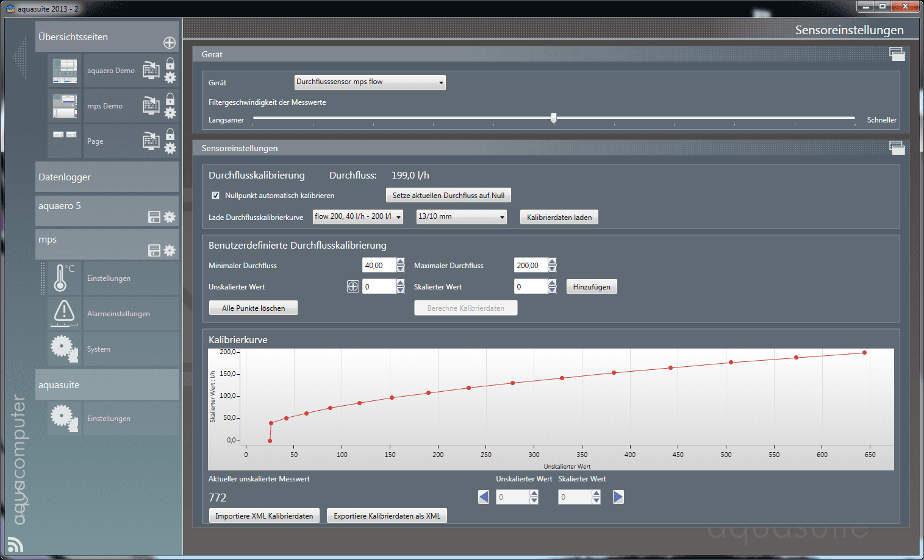Select mps device header
The height and width of the screenshot is (560, 924).
click(x=107, y=244)
